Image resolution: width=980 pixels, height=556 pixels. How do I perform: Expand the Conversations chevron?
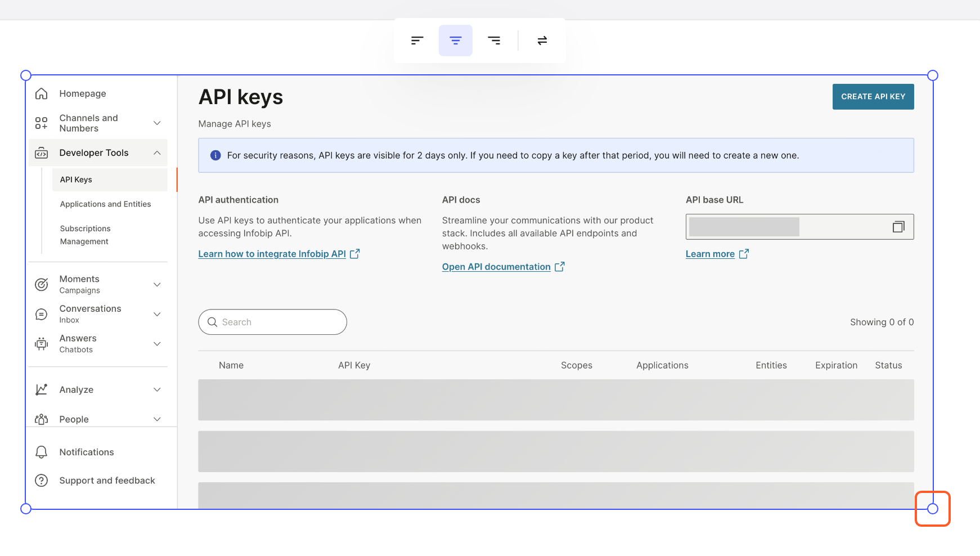coord(158,314)
